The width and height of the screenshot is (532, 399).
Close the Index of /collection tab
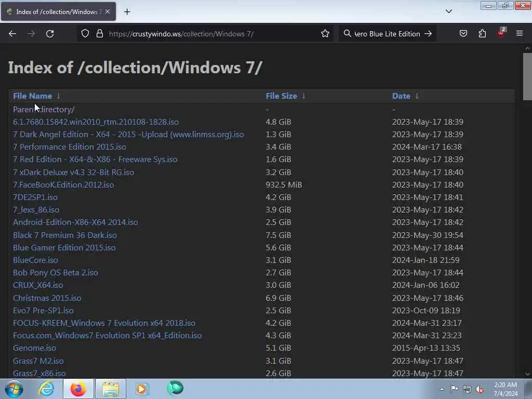coord(107,11)
